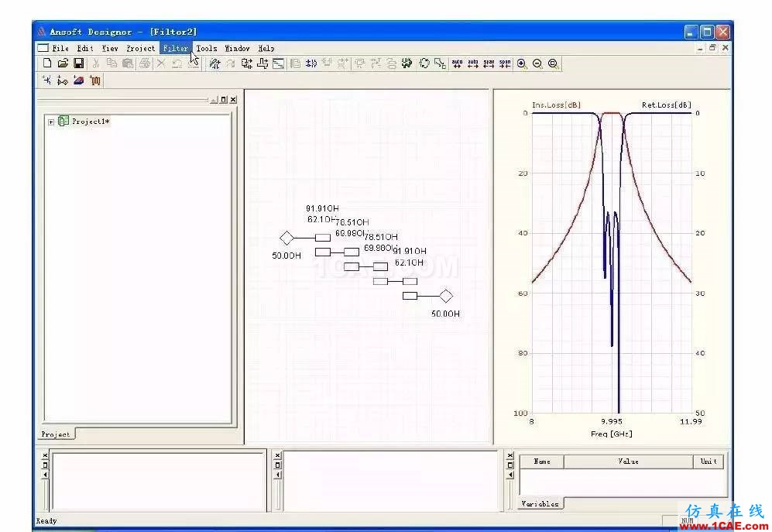The width and height of the screenshot is (772, 532).
Task: Click the Zoom In magnifier icon
Action: tap(522, 63)
